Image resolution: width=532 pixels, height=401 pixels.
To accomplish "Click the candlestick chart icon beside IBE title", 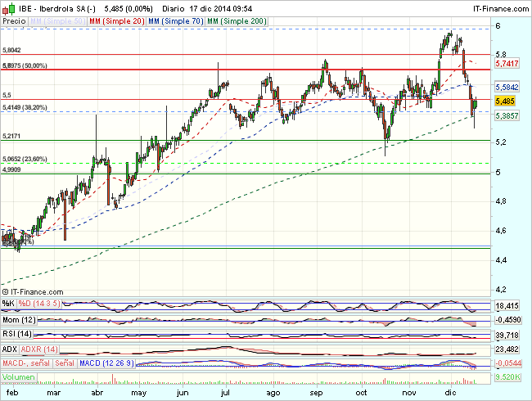I will pyautogui.click(x=8, y=8).
